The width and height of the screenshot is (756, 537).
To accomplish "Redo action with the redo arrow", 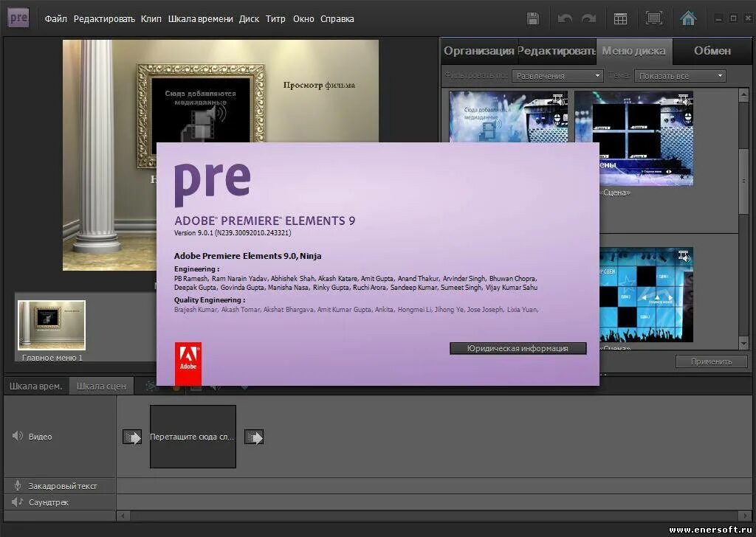I will 588,18.
